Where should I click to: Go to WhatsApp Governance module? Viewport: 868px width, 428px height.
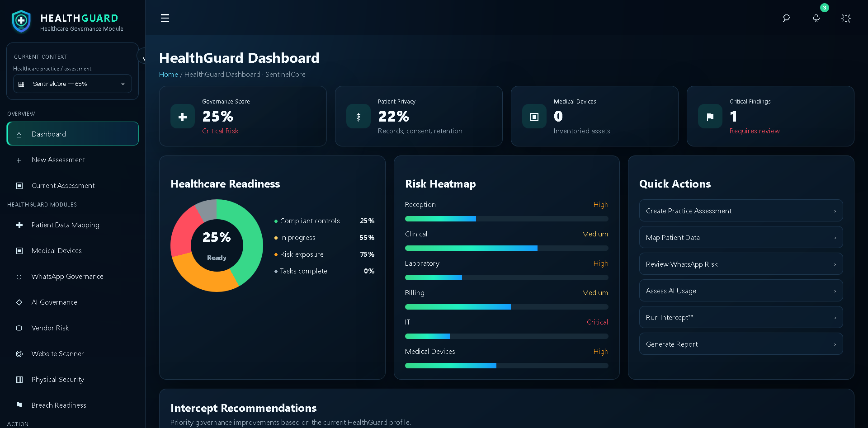(x=72, y=277)
